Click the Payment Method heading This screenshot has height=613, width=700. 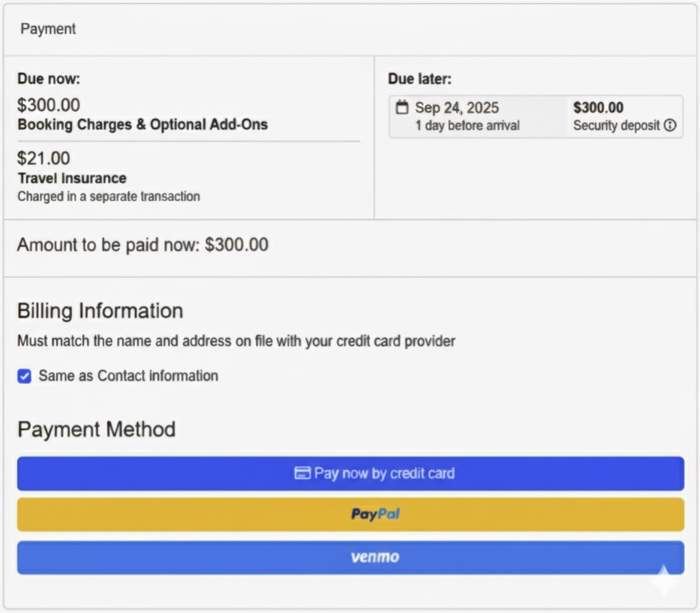tap(96, 429)
